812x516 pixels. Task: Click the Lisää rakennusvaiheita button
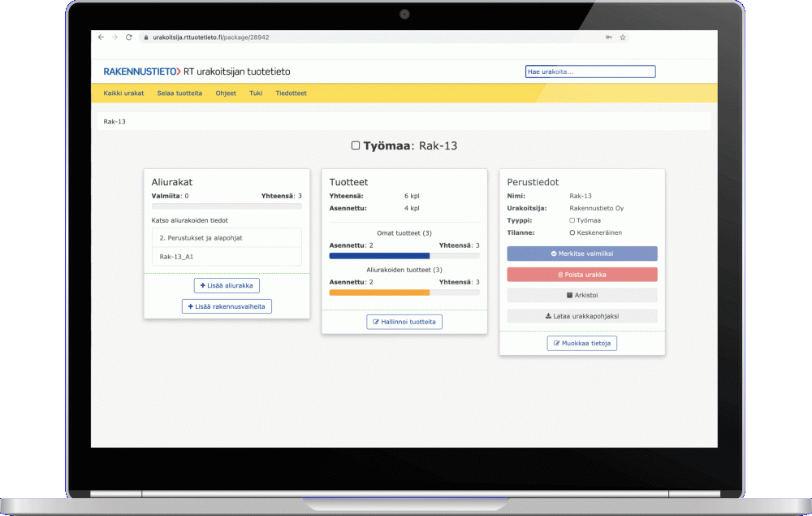227,306
